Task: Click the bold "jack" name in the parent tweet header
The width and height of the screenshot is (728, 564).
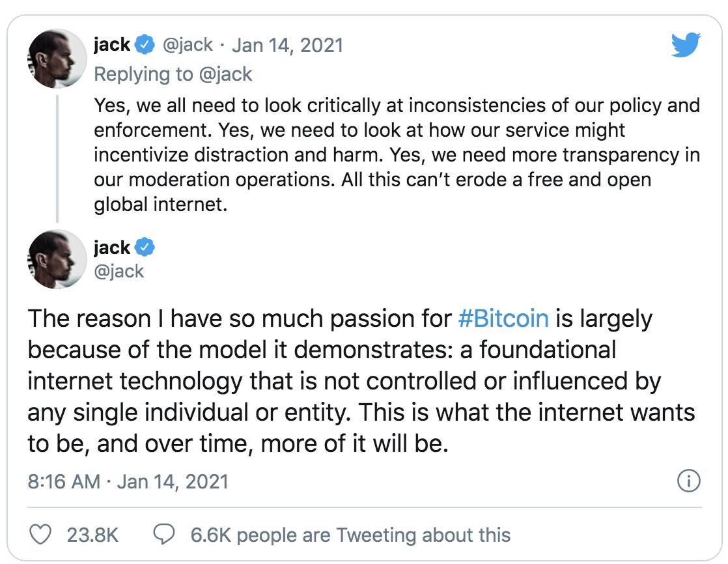Action: coord(112,45)
